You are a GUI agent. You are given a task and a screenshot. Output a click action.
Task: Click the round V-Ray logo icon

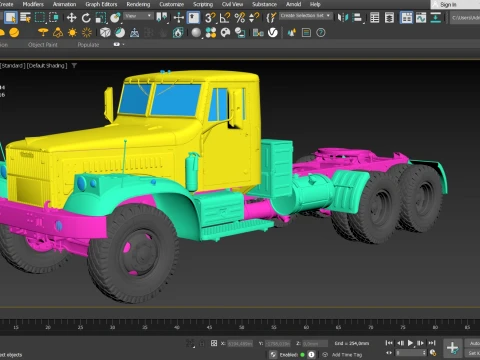click(273, 33)
